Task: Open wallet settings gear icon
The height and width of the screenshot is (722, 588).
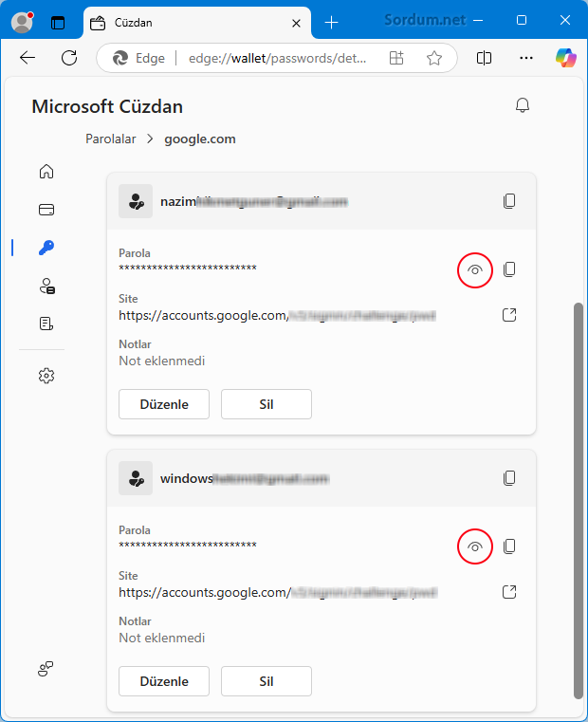Action: coord(46,376)
